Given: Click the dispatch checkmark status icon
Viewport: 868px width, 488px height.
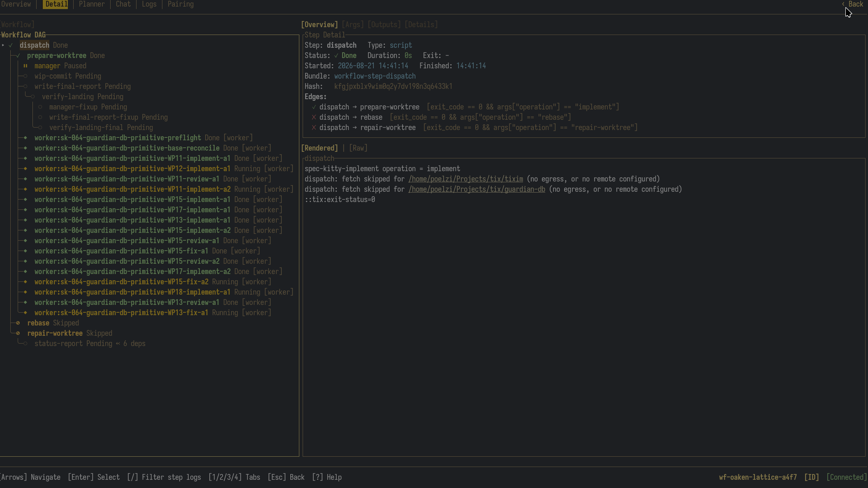Looking at the screenshot, I should (11, 45).
